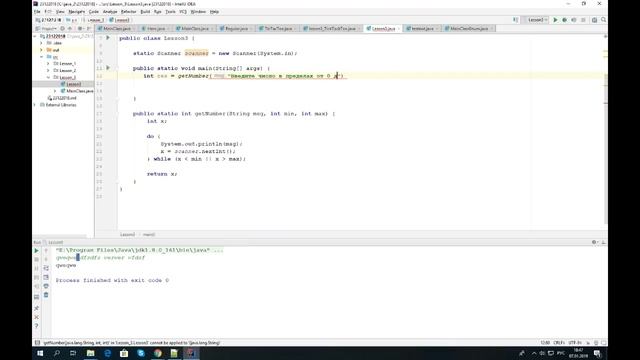Expand the Lesson_2 package

[48, 71]
